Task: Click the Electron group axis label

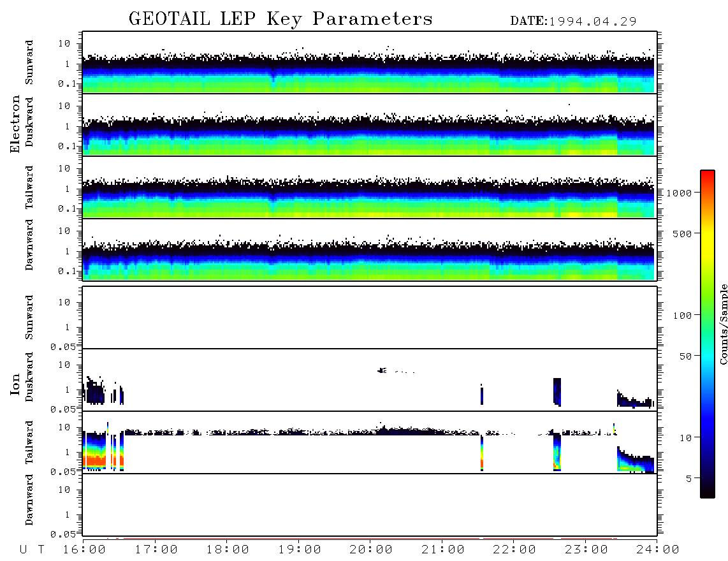Action: [x=15, y=124]
